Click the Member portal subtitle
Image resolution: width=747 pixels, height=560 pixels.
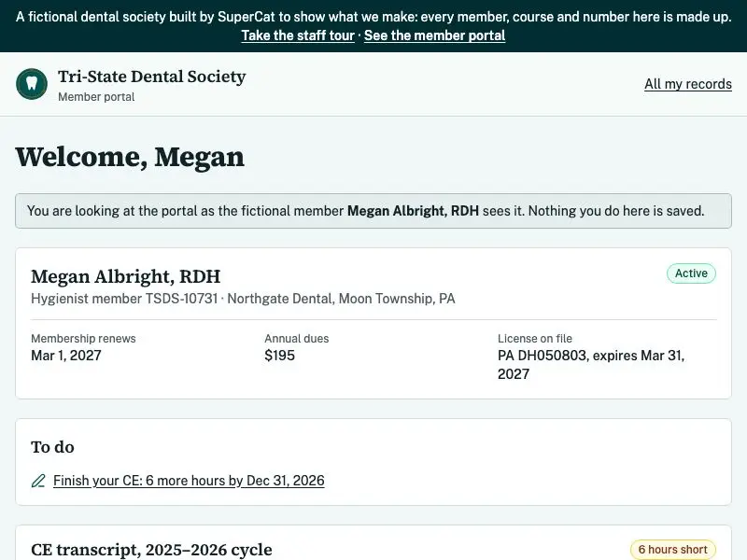coord(96,97)
